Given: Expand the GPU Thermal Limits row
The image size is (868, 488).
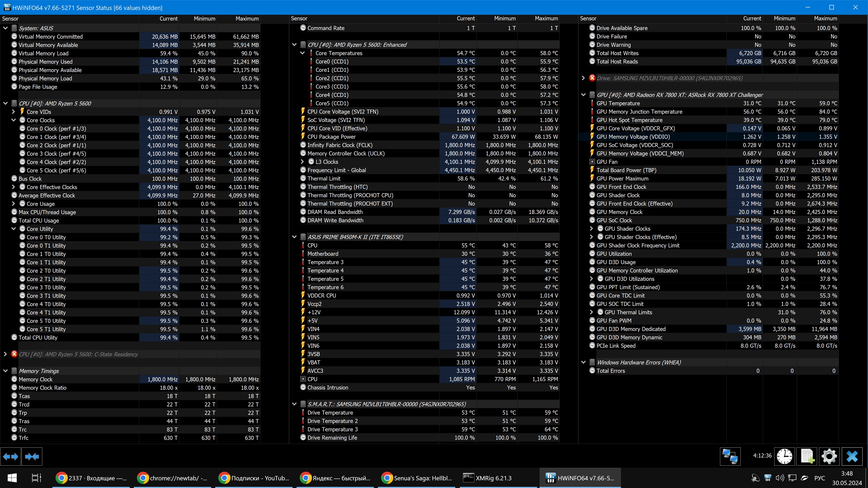Looking at the screenshot, I should click(591, 312).
